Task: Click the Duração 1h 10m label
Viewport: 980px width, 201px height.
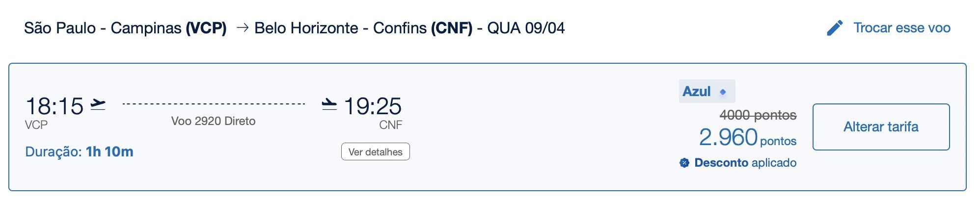Action: (x=79, y=151)
